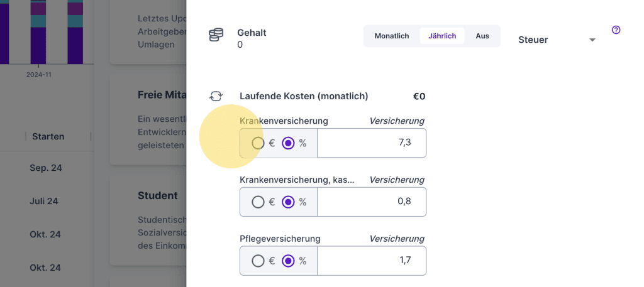644x287 pixels.
Task: Select percent option for Krankenversicherung
Action: click(x=288, y=143)
